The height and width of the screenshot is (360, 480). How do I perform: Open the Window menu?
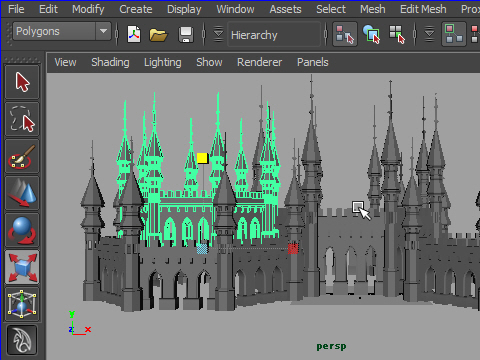[x=235, y=9]
